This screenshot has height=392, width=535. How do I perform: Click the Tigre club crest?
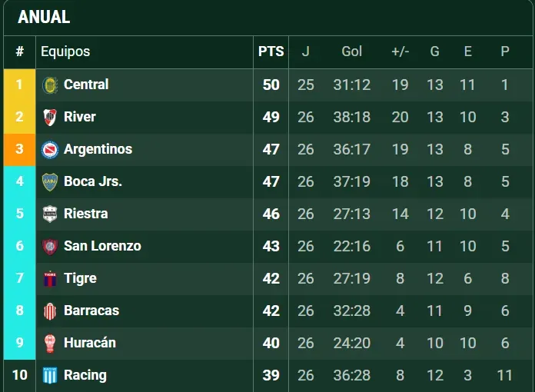point(50,278)
